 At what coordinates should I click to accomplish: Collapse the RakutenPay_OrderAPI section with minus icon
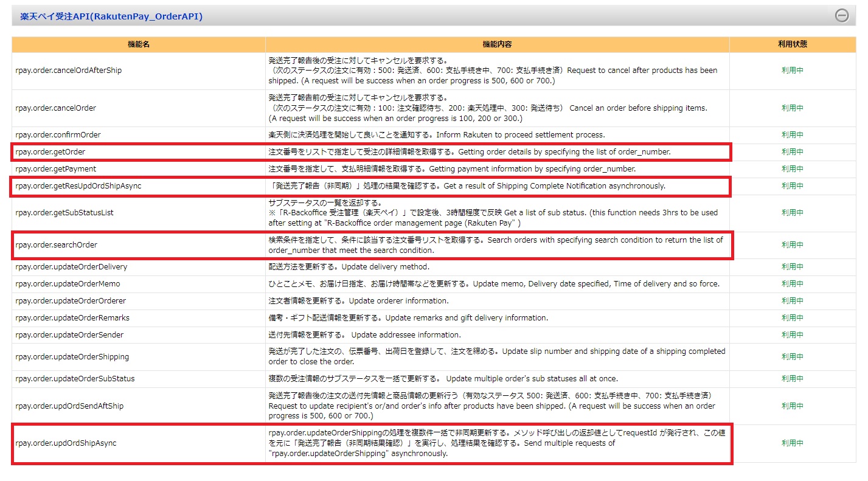point(842,16)
